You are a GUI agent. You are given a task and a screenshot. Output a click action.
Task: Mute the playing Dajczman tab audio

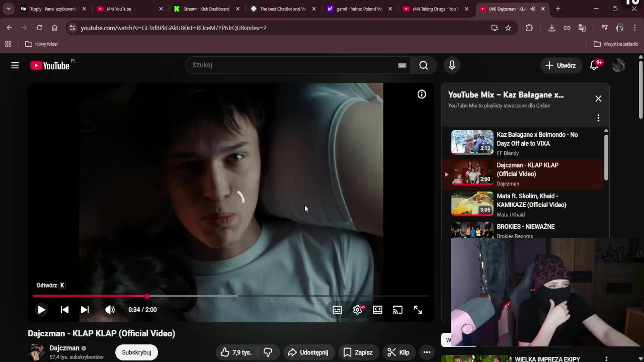click(x=533, y=9)
